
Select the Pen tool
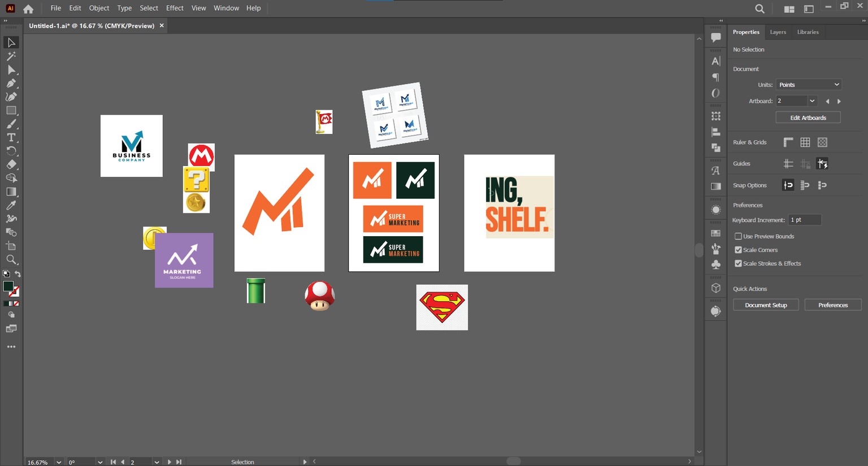click(11, 83)
